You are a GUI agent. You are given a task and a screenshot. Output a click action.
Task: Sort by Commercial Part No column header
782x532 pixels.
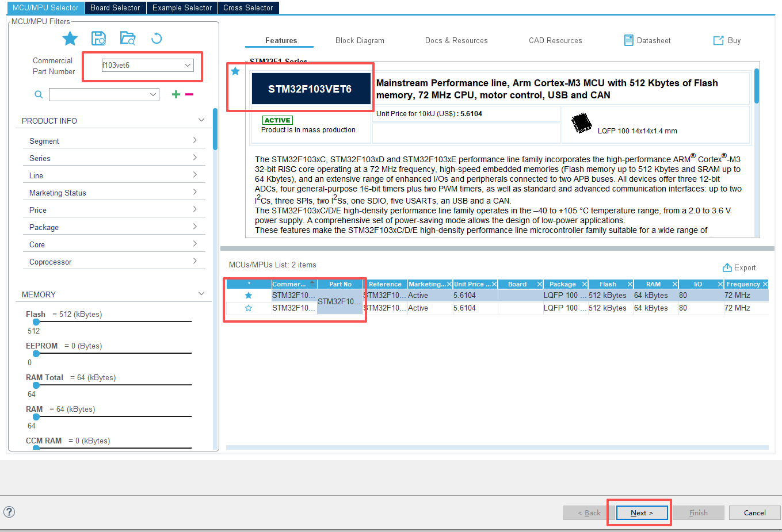pos(294,284)
